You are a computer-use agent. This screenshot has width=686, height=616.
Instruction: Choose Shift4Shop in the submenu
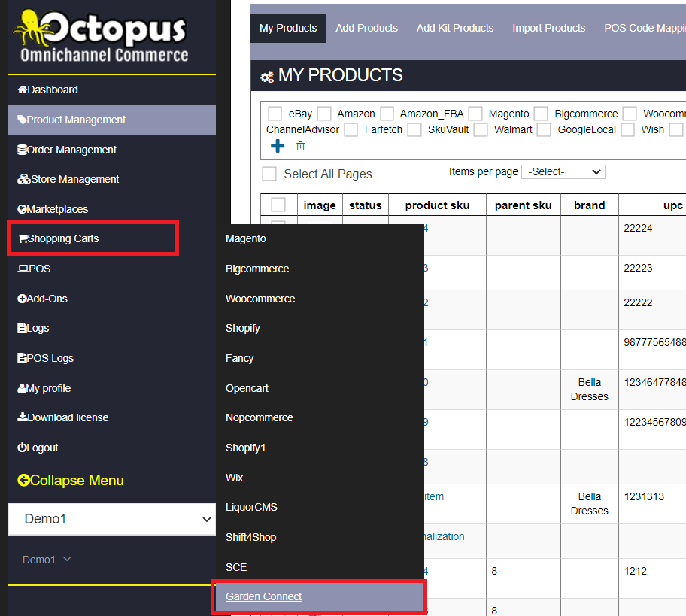pyautogui.click(x=251, y=537)
